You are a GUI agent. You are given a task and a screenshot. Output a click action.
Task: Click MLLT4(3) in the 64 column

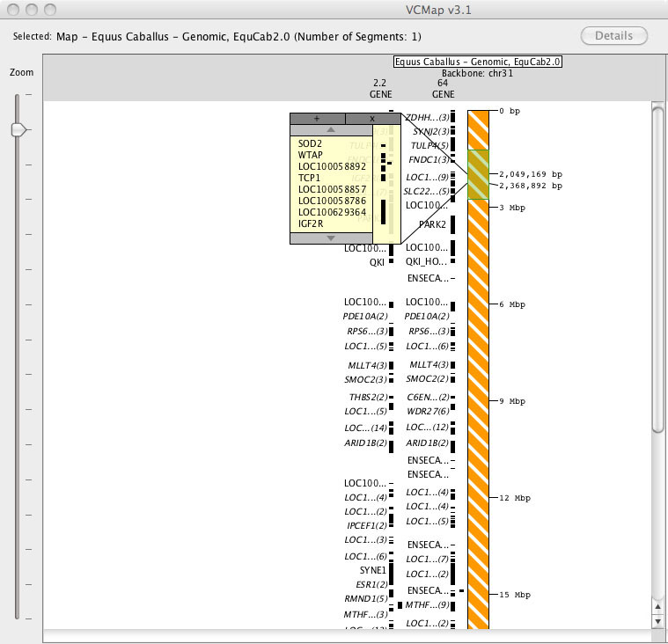[x=429, y=365]
